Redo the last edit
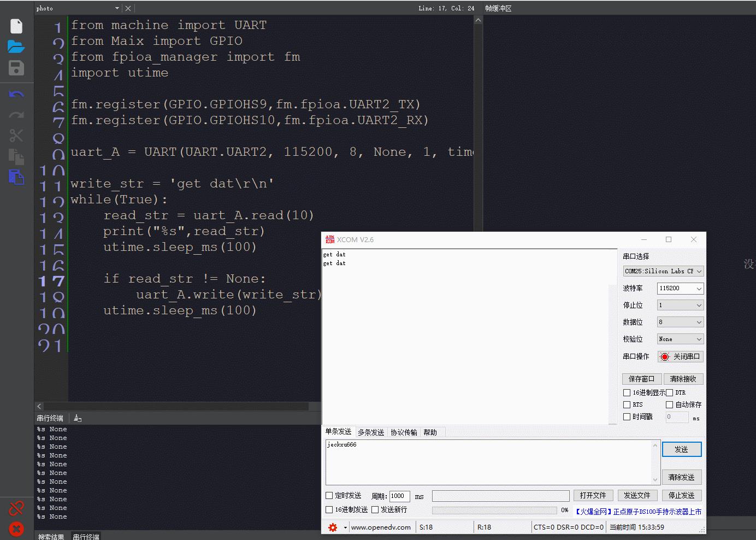This screenshot has height=540, width=756. (16, 115)
